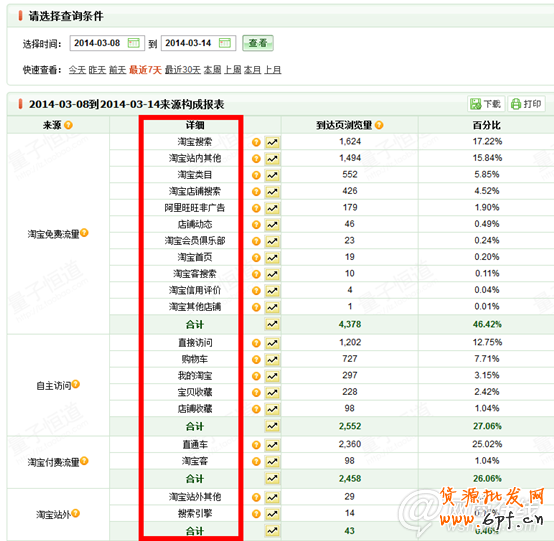Open trend chart for 直通车 row
Screen dimensions: 554x541
click(272, 445)
